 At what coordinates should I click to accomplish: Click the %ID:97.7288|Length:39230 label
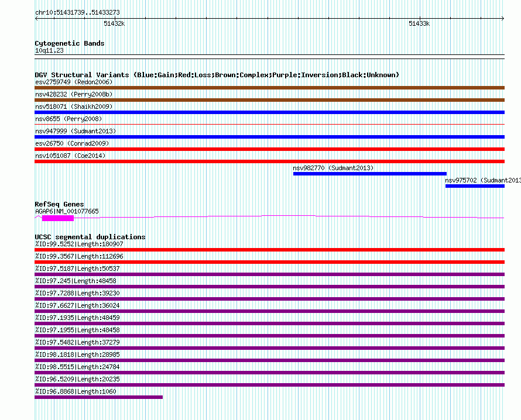(77, 293)
